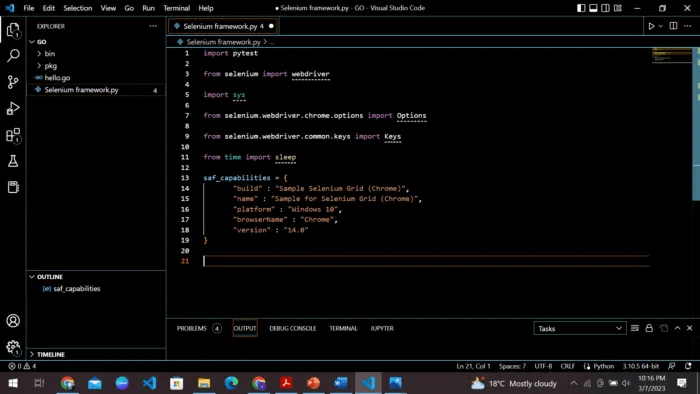Open the Explorer view in activity bar
This screenshot has height=394, width=700.
coord(13,30)
